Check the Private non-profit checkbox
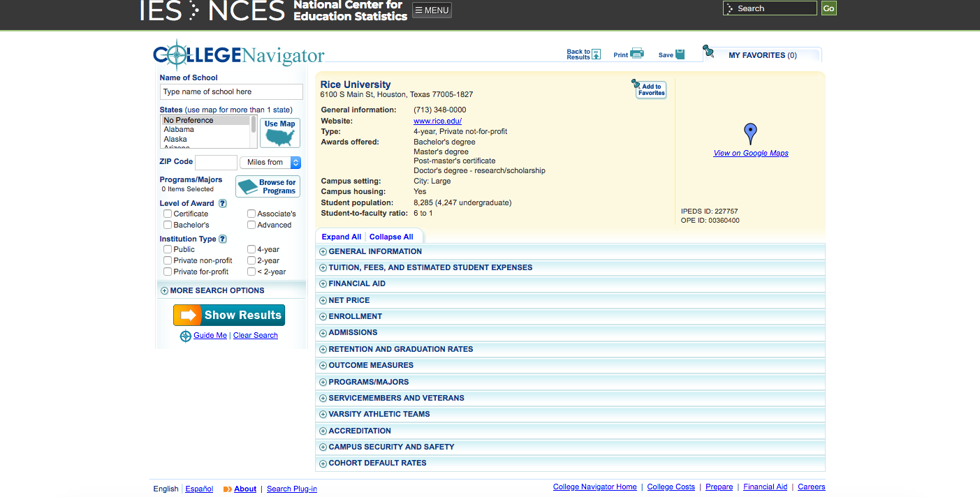This screenshot has height=497, width=980. [168, 260]
